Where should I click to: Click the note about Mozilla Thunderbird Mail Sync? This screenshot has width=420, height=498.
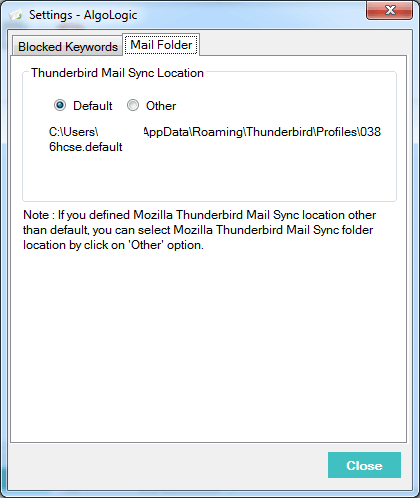click(x=199, y=230)
